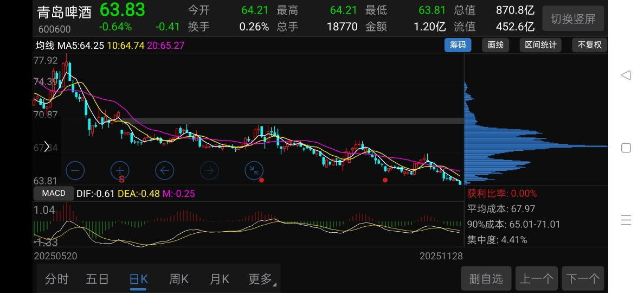The image size is (644, 293).
Task: Select the 月K tab
Action: 220,279
